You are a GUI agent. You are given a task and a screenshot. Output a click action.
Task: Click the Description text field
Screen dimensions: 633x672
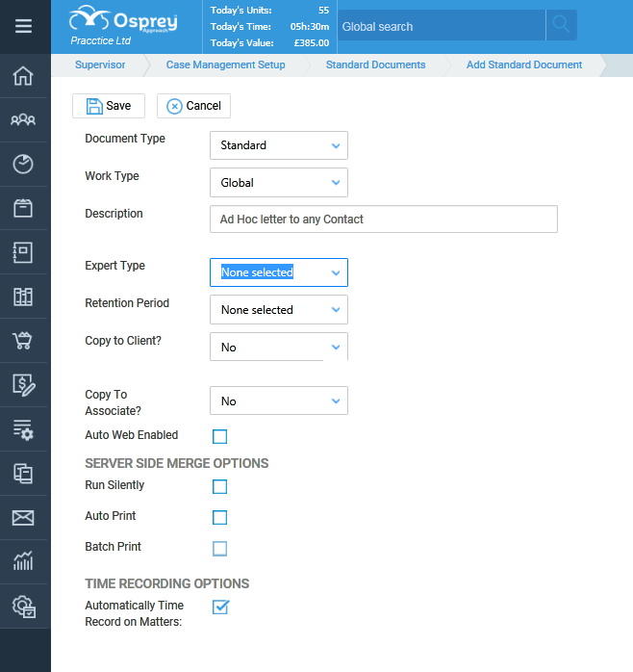[384, 219]
